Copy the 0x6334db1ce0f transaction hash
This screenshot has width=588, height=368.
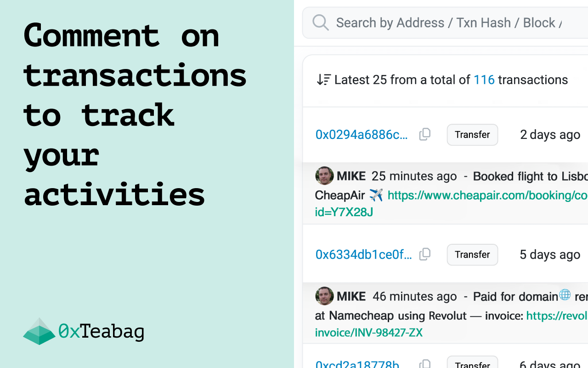point(425,254)
